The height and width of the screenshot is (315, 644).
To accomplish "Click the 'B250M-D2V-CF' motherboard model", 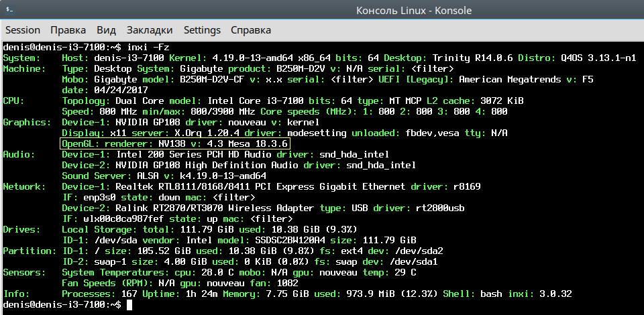I will pos(212,79).
